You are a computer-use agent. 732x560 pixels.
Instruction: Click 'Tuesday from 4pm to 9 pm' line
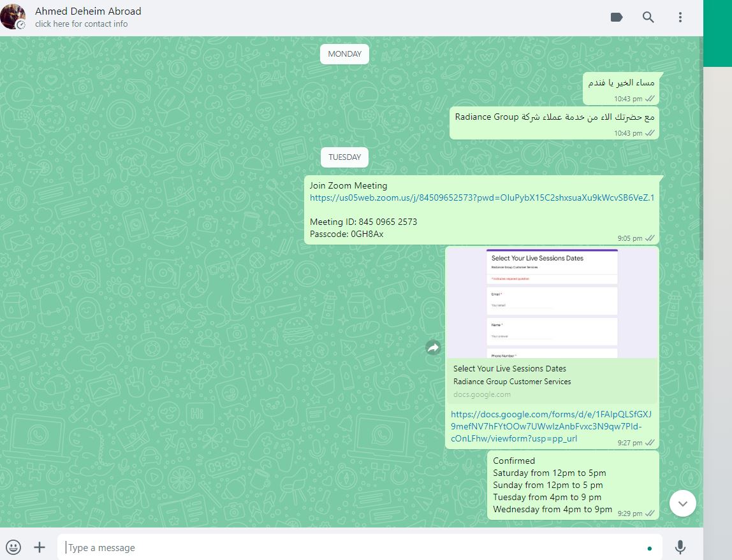[547, 497]
